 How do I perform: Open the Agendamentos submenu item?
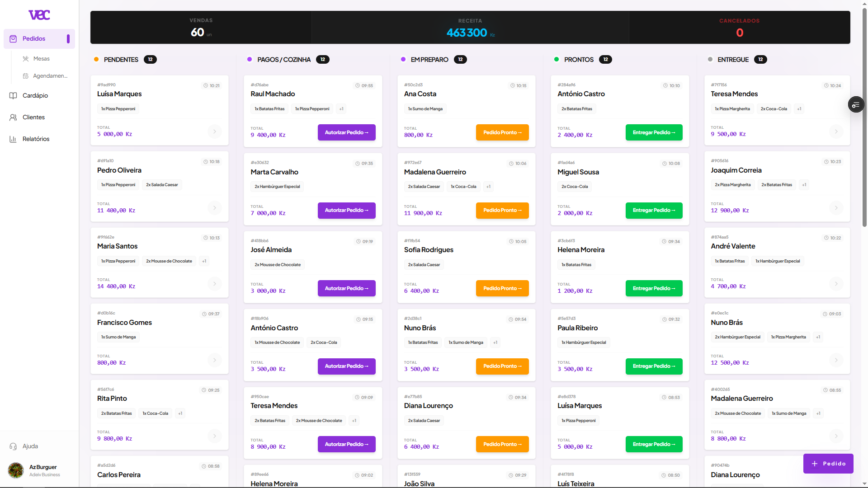(x=45, y=76)
